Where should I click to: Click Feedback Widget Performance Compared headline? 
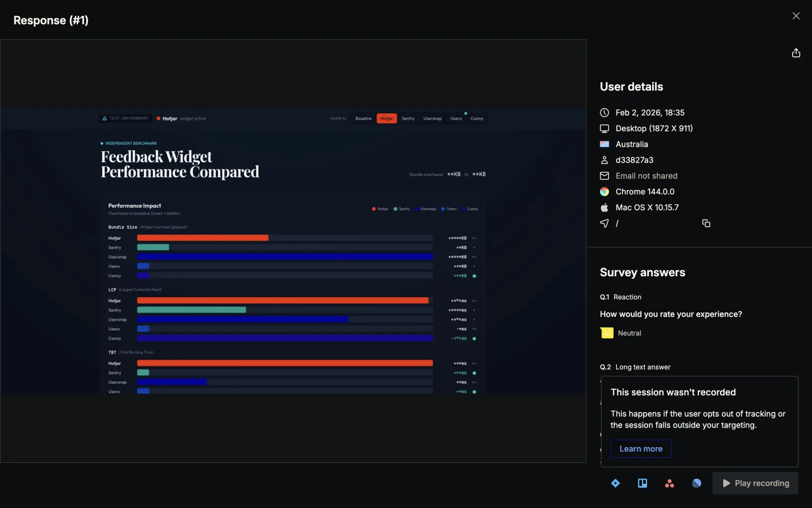coord(180,164)
